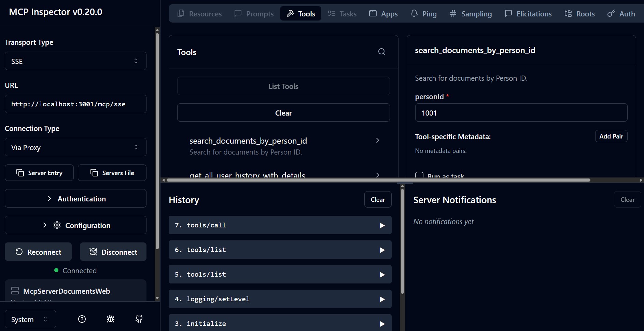Switch to the Prompts tab

pyautogui.click(x=254, y=14)
